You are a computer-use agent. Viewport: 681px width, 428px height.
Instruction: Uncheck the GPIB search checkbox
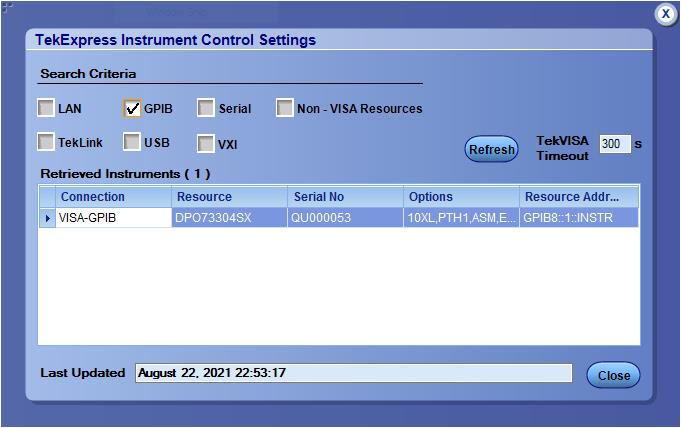click(x=132, y=108)
